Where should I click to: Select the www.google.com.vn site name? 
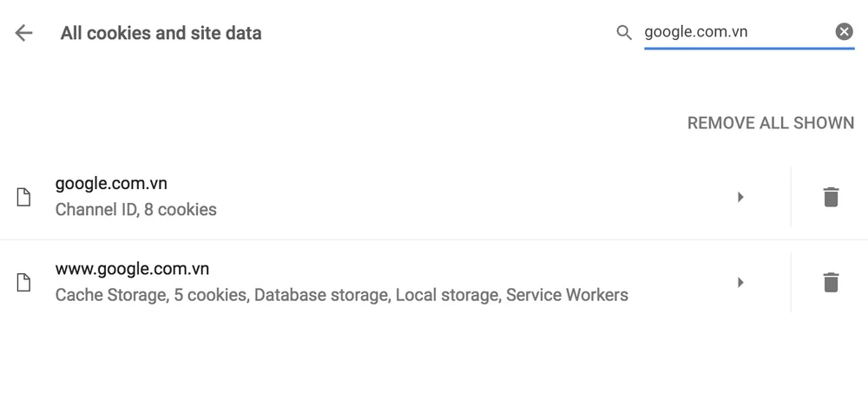[132, 269]
